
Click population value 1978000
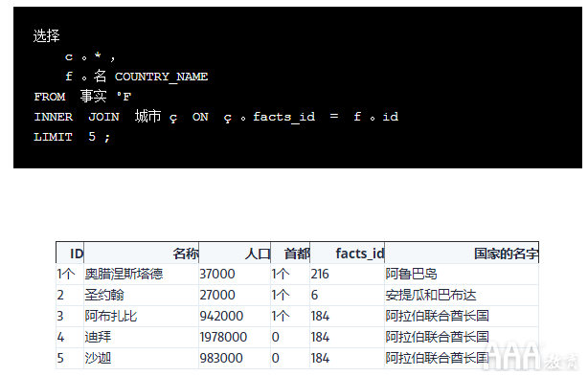tap(223, 337)
